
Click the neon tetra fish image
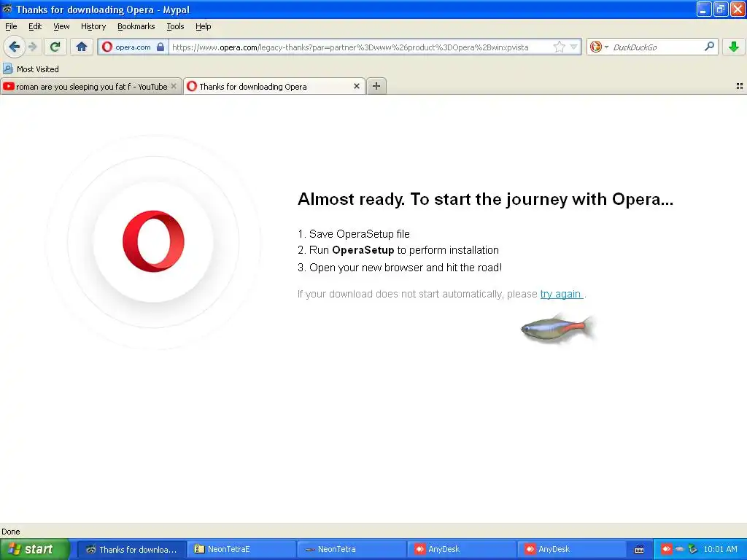point(558,328)
